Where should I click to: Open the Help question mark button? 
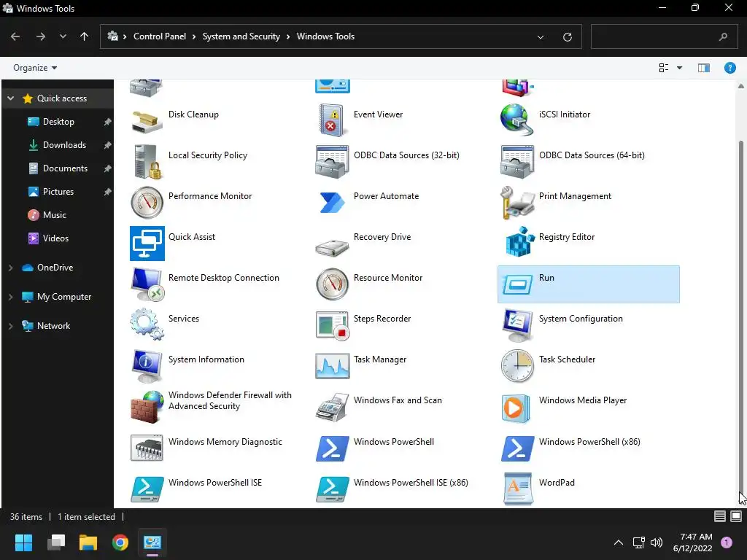point(729,68)
